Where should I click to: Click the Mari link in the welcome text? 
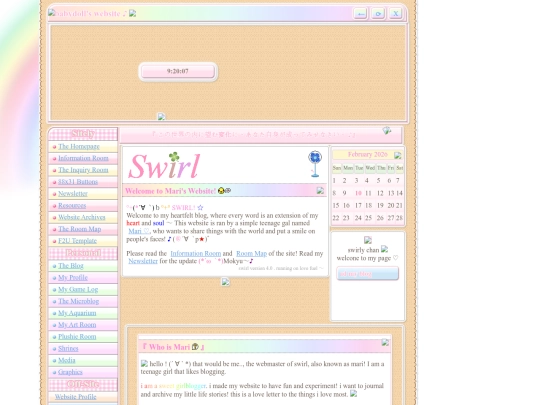[x=139, y=231]
